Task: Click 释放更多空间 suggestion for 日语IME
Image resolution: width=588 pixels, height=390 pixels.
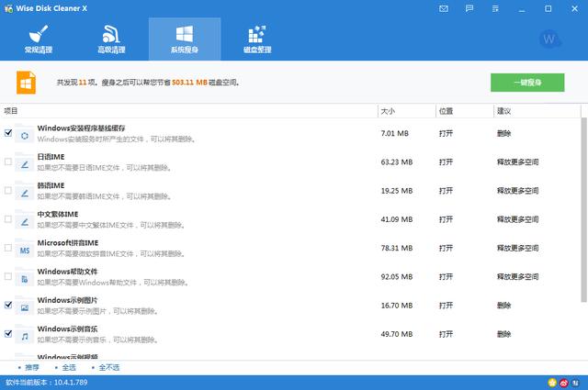Action: click(x=518, y=162)
